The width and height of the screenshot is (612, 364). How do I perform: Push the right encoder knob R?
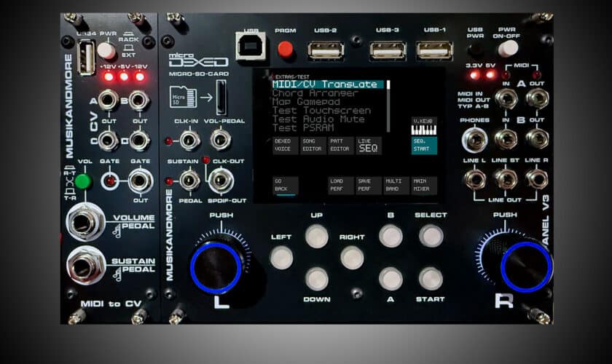coord(527,267)
